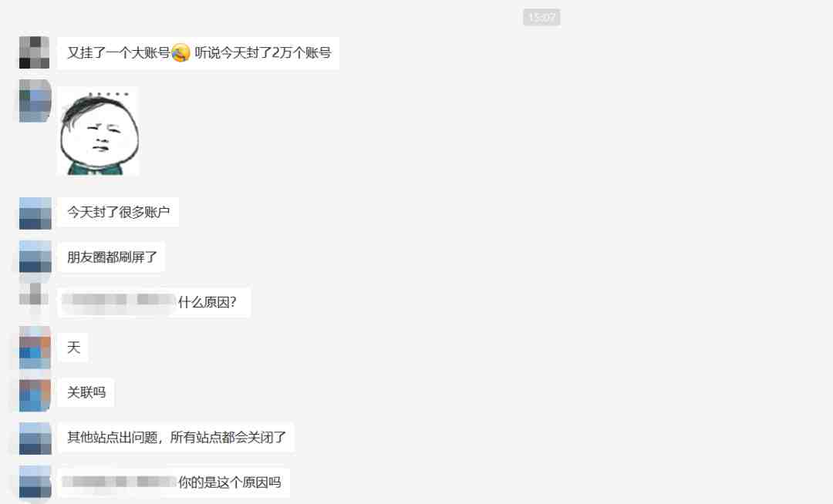
Task: Click the 朋友圈都刷屏了 message bubble
Action: click(111, 257)
